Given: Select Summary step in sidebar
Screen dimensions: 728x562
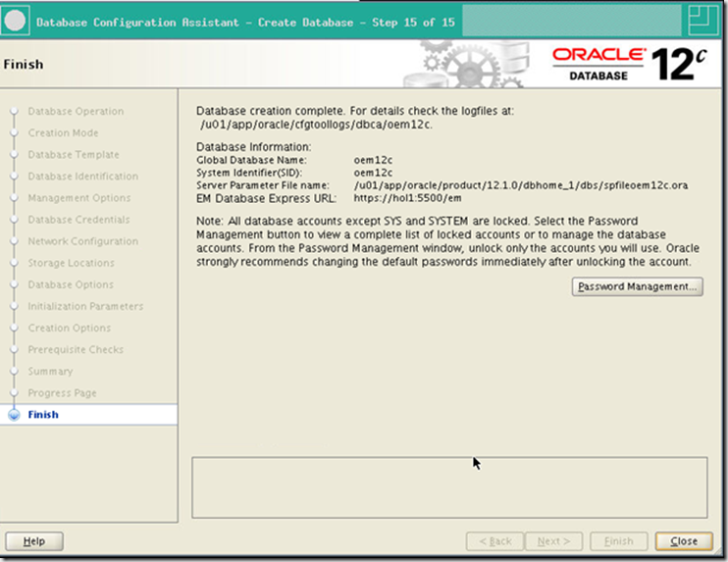Looking at the screenshot, I should tap(50, 372).
